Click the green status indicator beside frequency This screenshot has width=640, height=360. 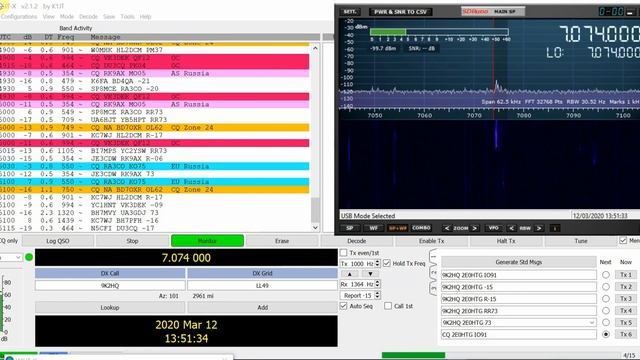click(x=29, y=257)
